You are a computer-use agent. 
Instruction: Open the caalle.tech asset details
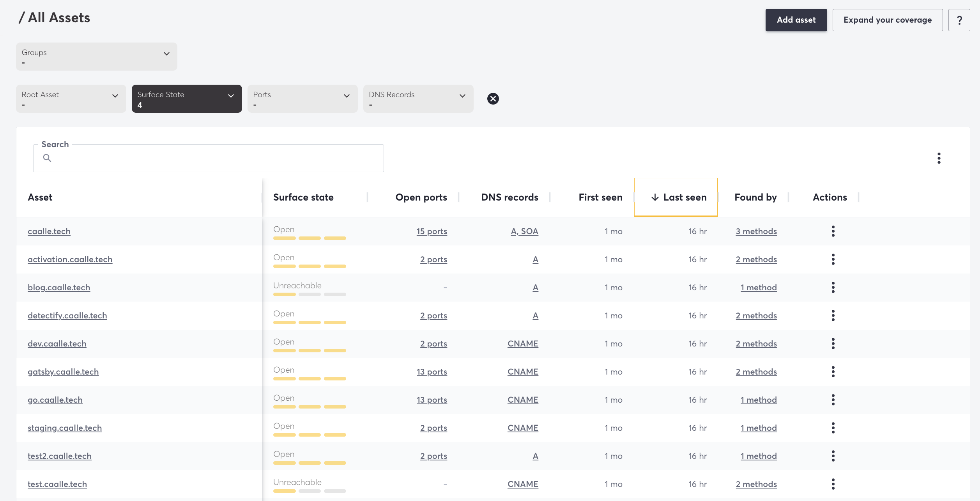(49, 231)
